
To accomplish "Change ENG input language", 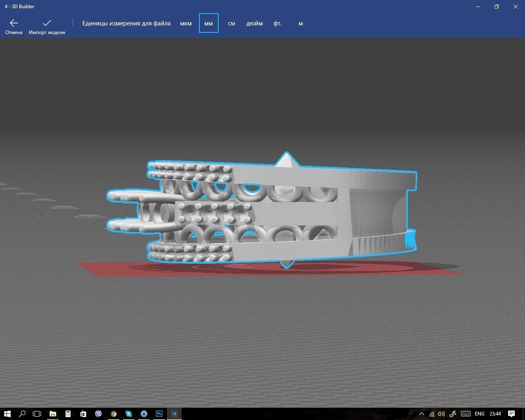I will [479, 413].
